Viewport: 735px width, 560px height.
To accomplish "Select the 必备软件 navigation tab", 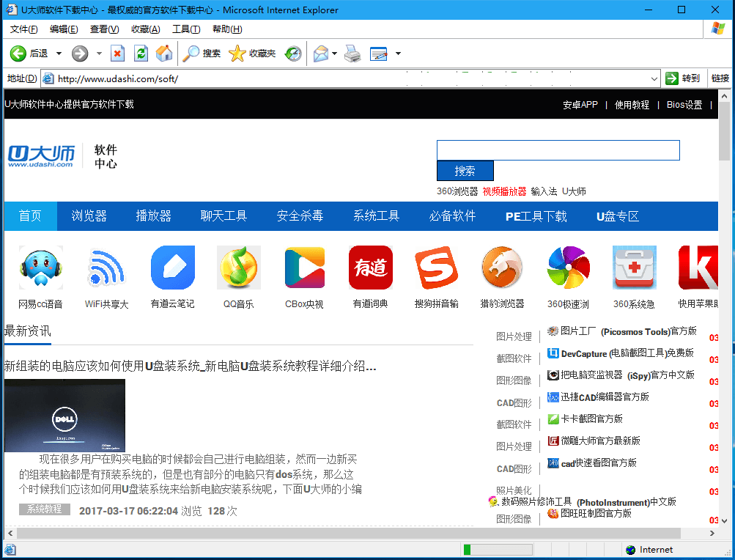I will pyautogui.click(x=452, y=215).
